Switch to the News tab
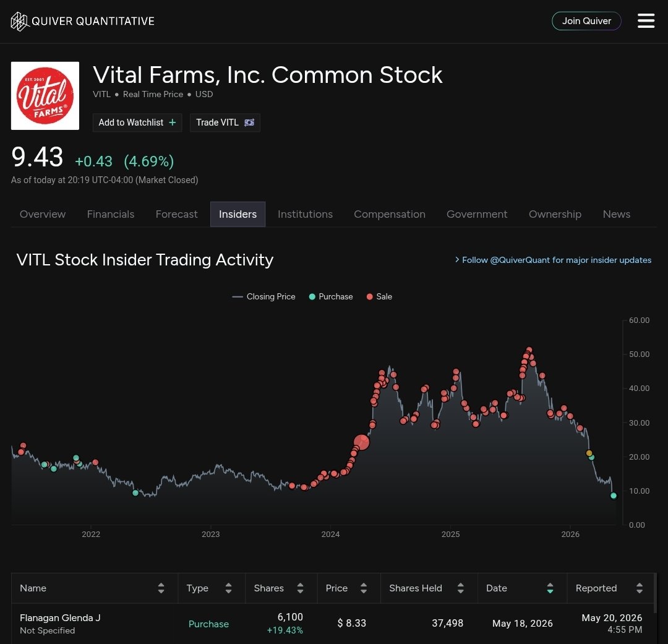This screenshot has height=644, width=668. pyautogui.click(x=617, y=215)
